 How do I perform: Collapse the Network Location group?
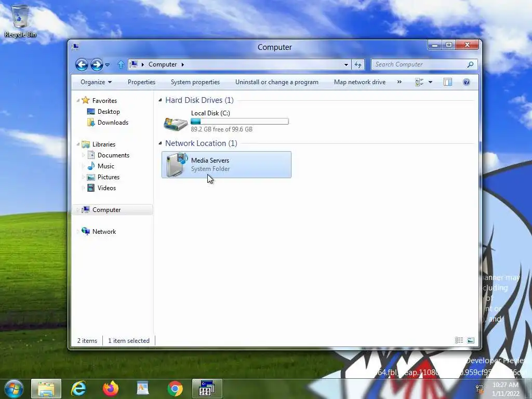click(x=160, y=143)
